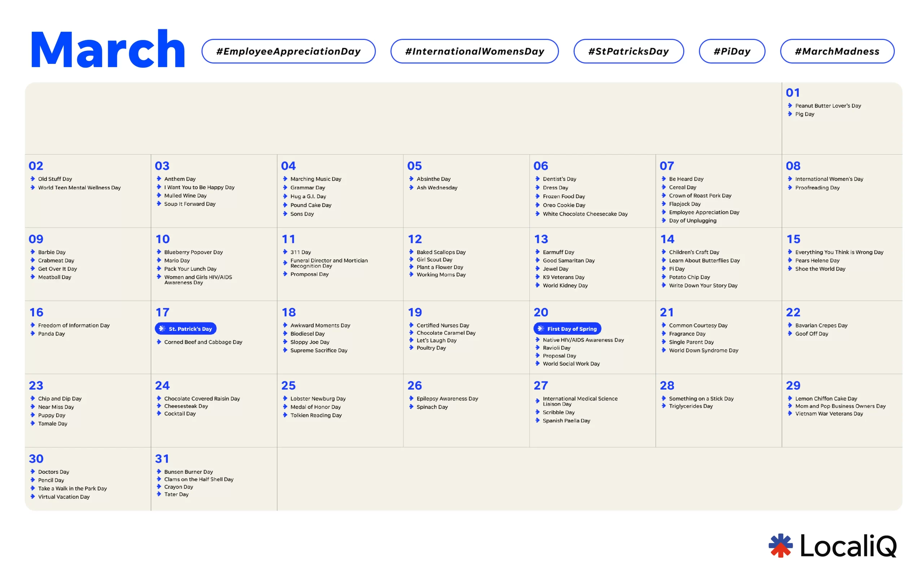Image resolution: width=924 pixels, height=576 pixels.
Task: Click the arrow bullet beside Shoe the World Day
Action: click(790, 269)
